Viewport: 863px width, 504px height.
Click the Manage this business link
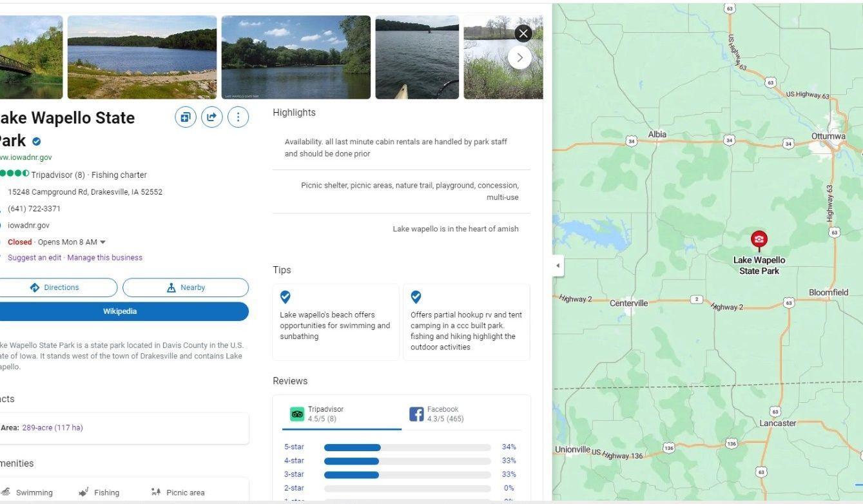click(105, 258)
